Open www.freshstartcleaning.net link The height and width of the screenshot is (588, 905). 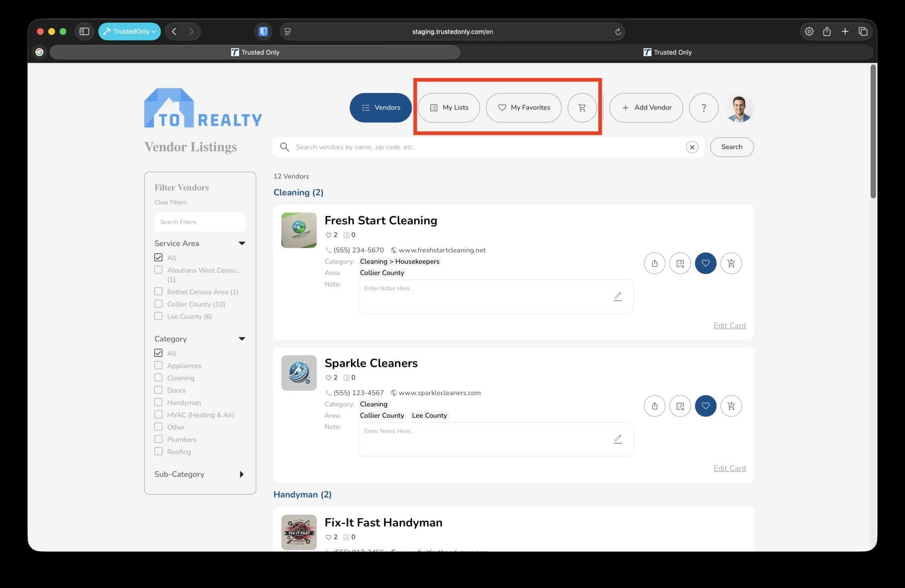(442, 250)
